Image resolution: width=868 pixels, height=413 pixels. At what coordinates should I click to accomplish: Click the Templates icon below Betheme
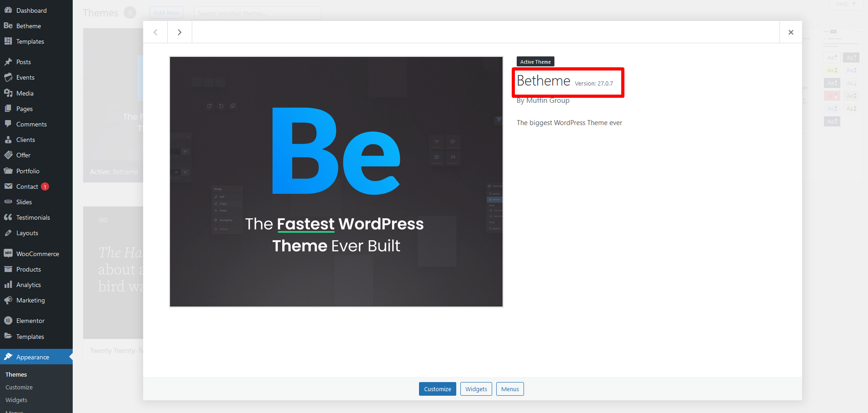(x=8, y=41)
